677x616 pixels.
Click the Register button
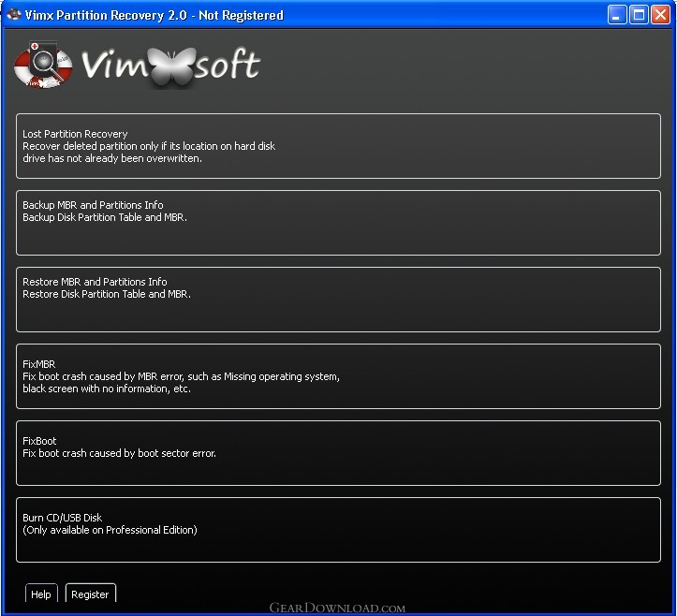[x=90, y=594]
